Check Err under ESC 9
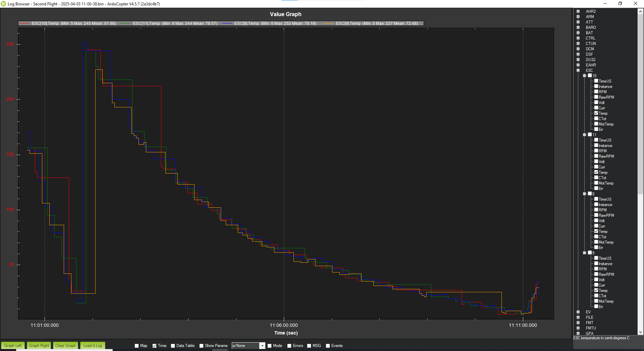 [x=596, y=306]
